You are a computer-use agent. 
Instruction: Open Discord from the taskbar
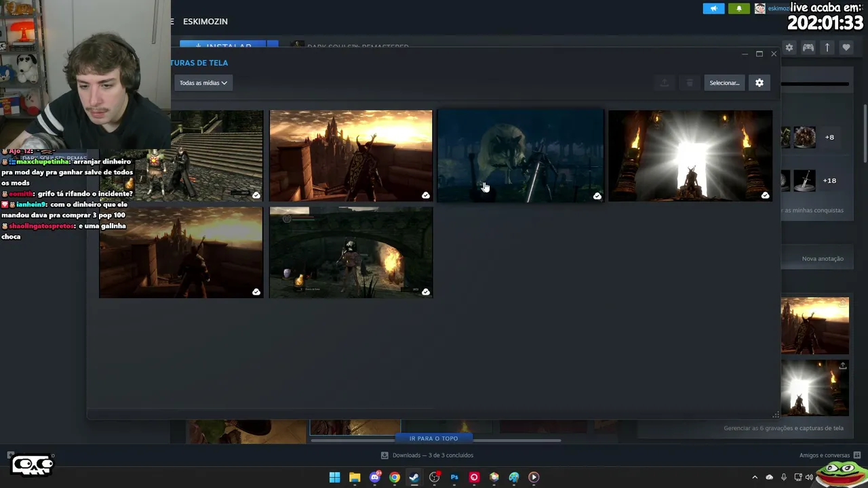coord(375,477)
